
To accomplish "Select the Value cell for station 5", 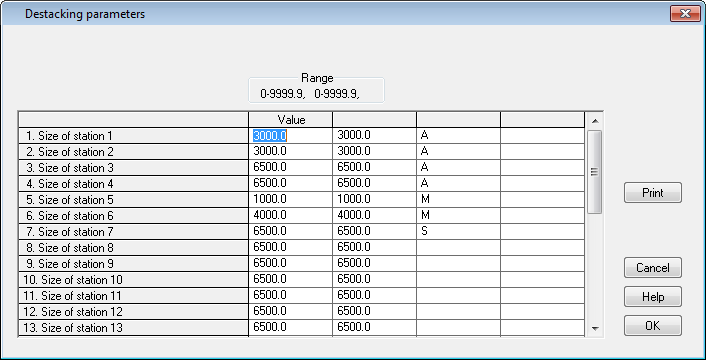I will click(290, 199).
